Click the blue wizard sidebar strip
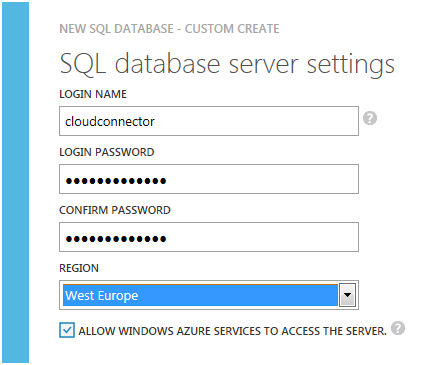The image size is (441, 365). pos(15,182)
